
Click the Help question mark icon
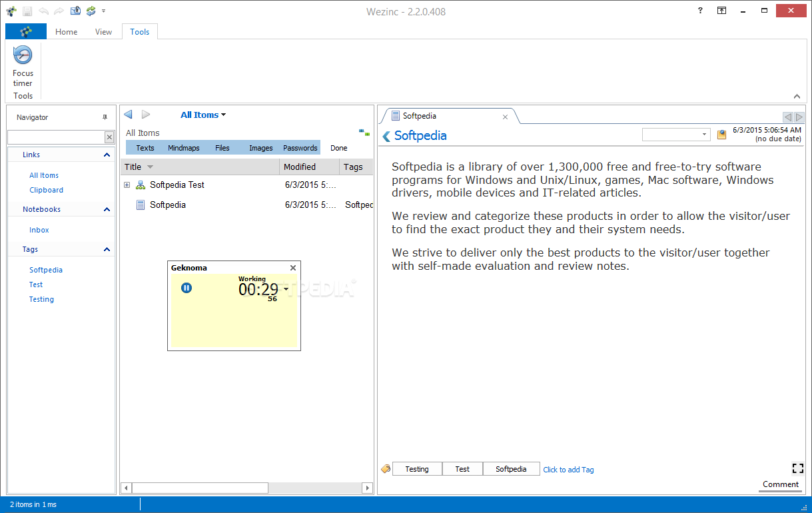tap(700, 11)
